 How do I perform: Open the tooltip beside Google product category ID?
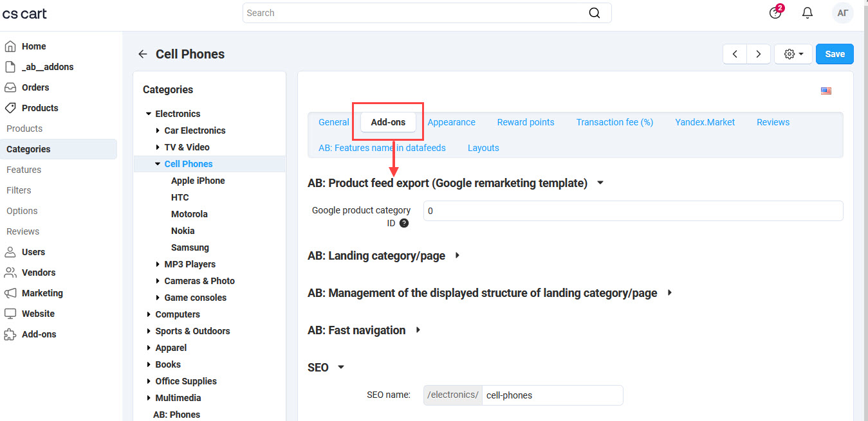click(x=404, y=223)
